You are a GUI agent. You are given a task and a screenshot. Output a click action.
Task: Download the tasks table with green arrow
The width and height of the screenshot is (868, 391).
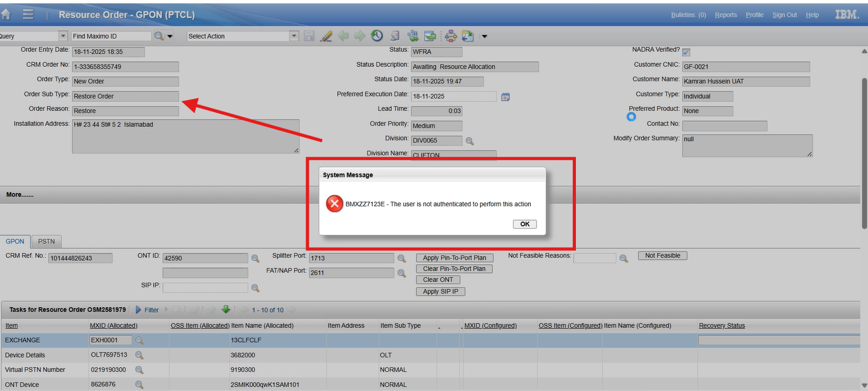pos(225,310)
